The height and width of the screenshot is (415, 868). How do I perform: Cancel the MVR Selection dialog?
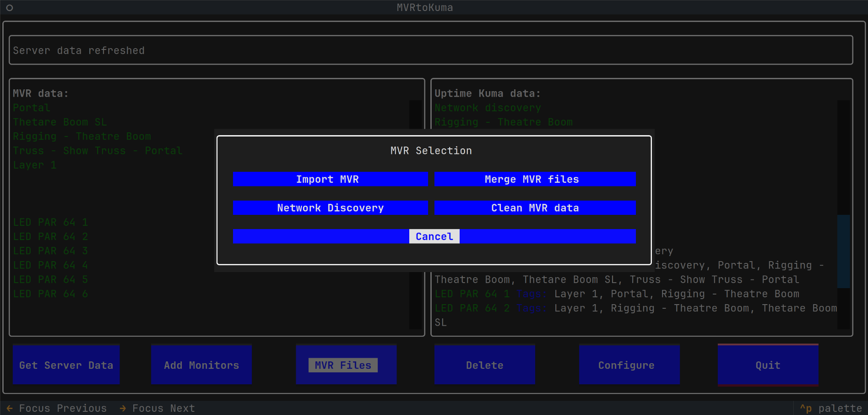coord(434,236)
